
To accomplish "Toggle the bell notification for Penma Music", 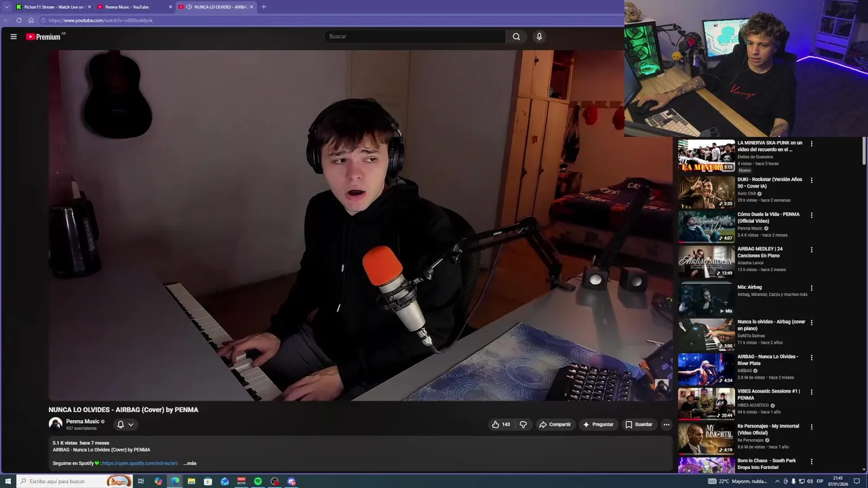I will (121, 424).
